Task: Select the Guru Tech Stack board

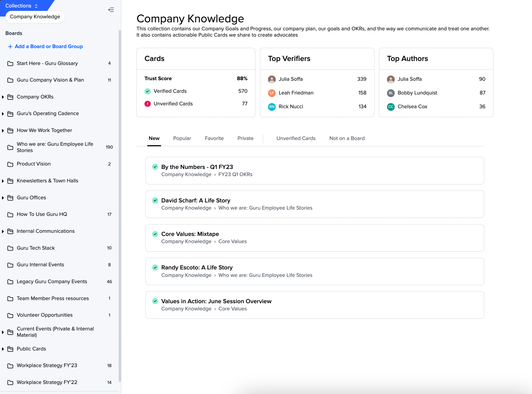Action: tap(59, 248)
